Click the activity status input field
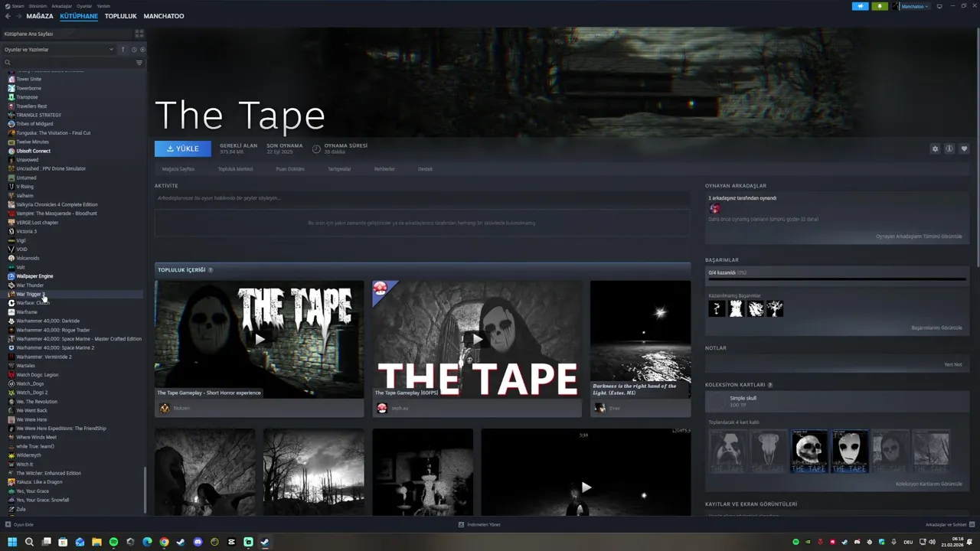The image size is (980, 551). [x=422, y=198]
